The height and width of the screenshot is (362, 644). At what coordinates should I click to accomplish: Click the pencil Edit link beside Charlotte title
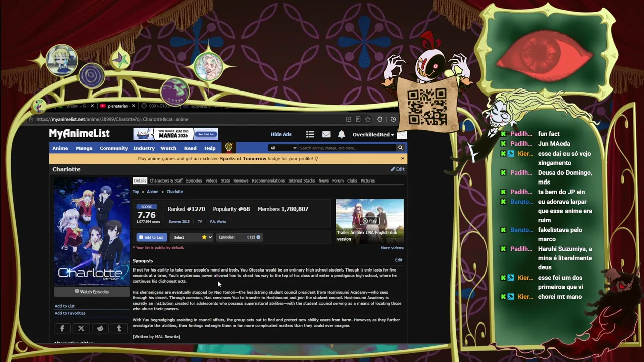click(x=397, y=169)
